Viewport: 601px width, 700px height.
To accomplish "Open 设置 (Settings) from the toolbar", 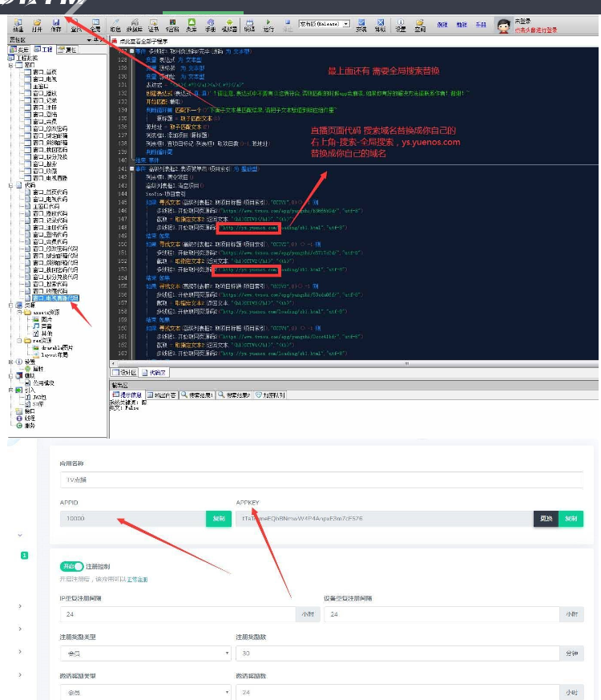I will (400, 25).
